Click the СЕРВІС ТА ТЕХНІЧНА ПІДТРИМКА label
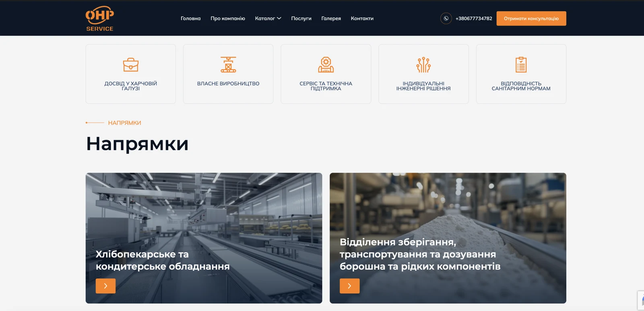This screenshot has width=644, height=311. (x=326, y=86)
